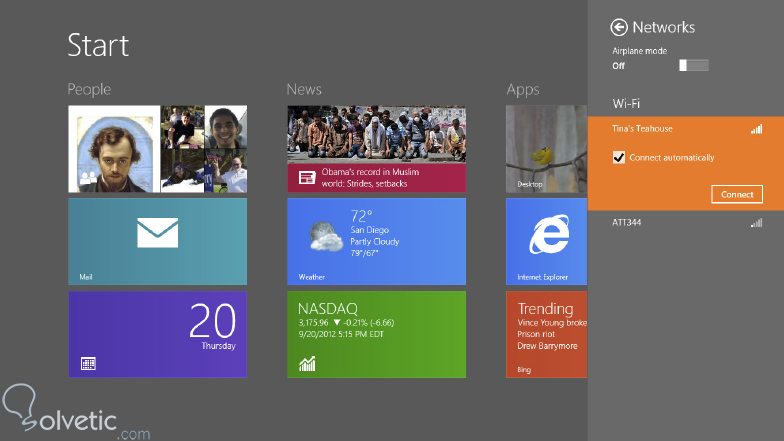Toggle the Airplane mode switch

coord(694,66)
